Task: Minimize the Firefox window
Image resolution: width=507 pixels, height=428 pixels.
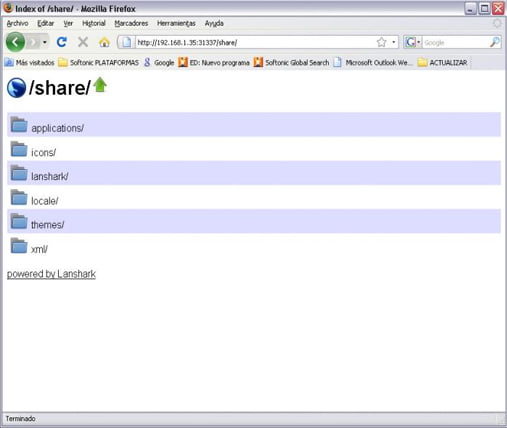Action: tap(470, 8)
